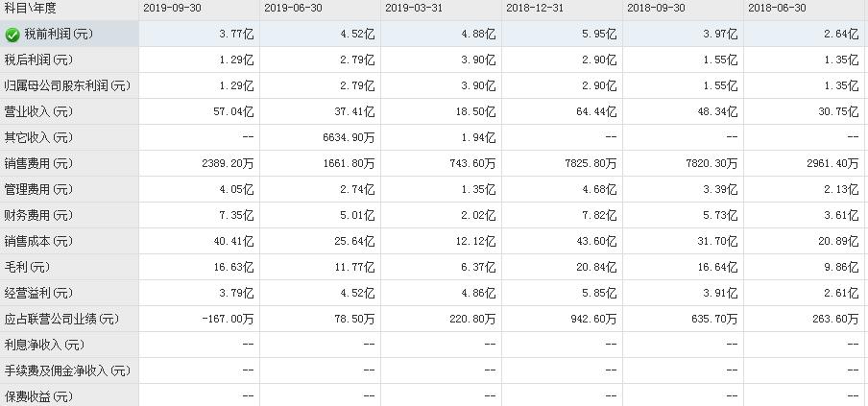
Task: Select the 2018-09-30 column header
Action: [656, 8]
